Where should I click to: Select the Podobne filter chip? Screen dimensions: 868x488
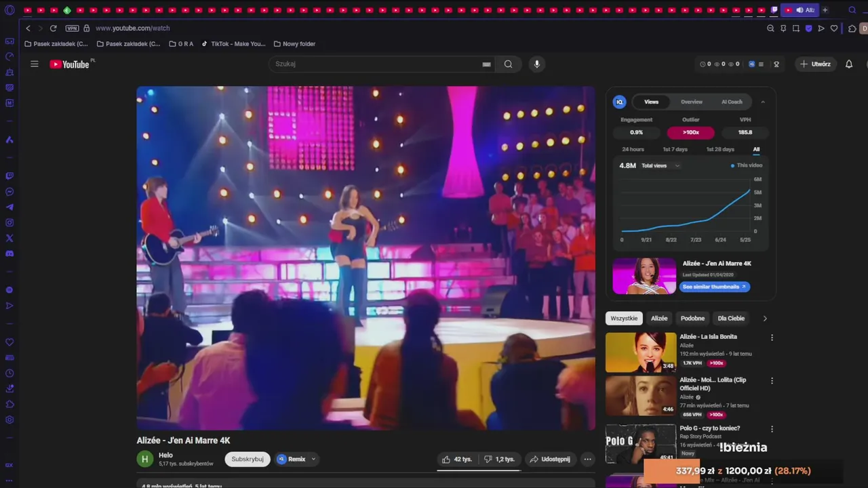click(x=692, y=319)
